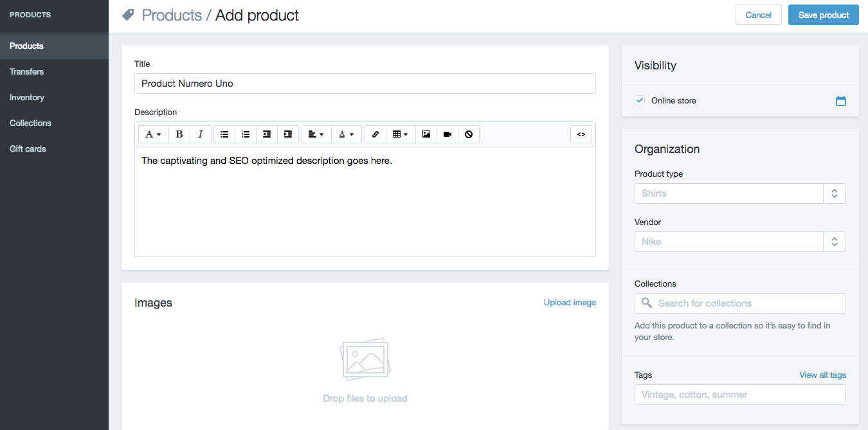The image size is (868, 430).
Task: Open Inventory in the sidebar
Action: [54, 98]
